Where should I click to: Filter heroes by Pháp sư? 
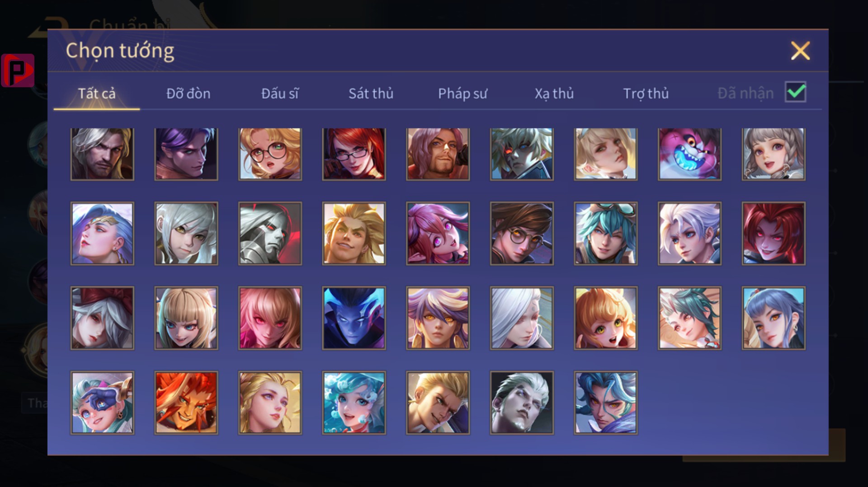pyautogui.click(x=462, y=94)
